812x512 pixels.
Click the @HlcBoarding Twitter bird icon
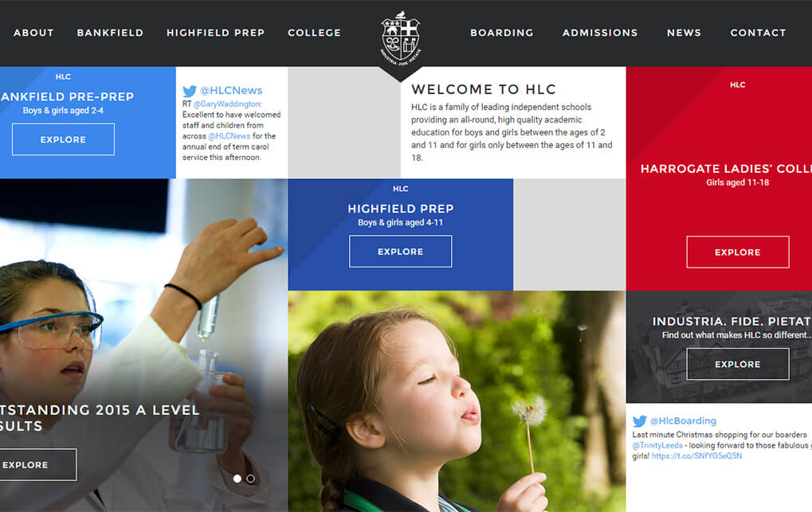640,421
